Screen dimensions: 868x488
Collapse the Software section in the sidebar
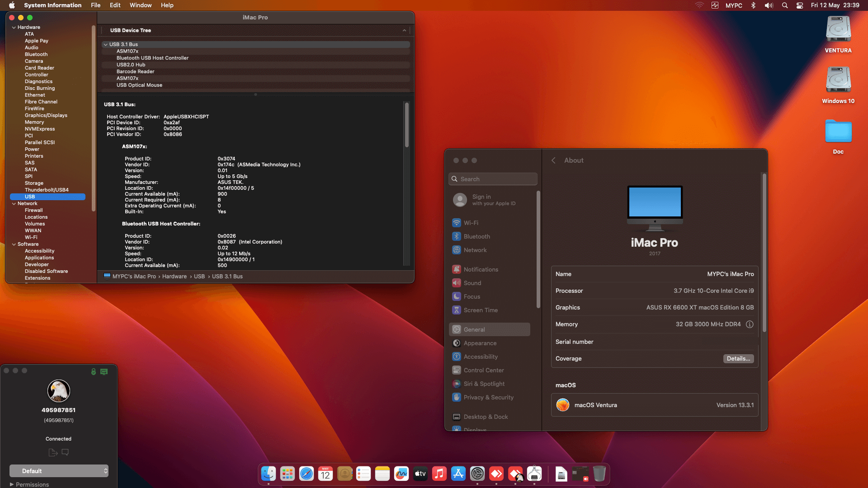click(x=14, y=244)
